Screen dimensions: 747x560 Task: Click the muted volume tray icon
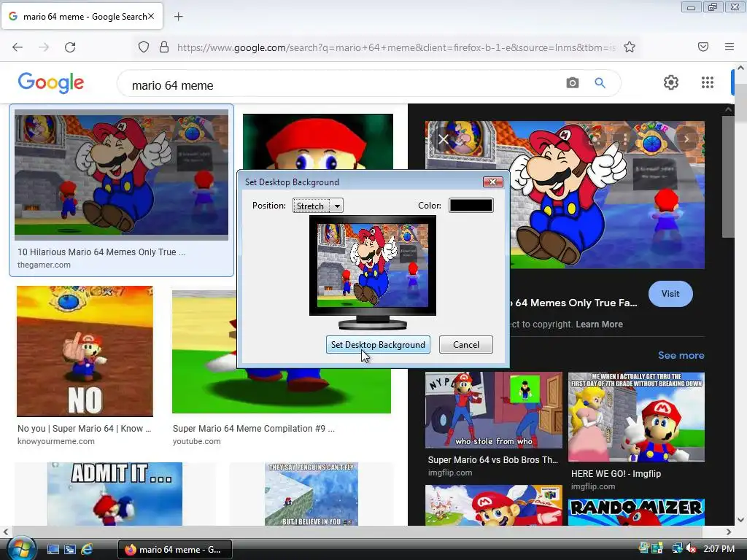pyautogui.click(x=691, y=549)
